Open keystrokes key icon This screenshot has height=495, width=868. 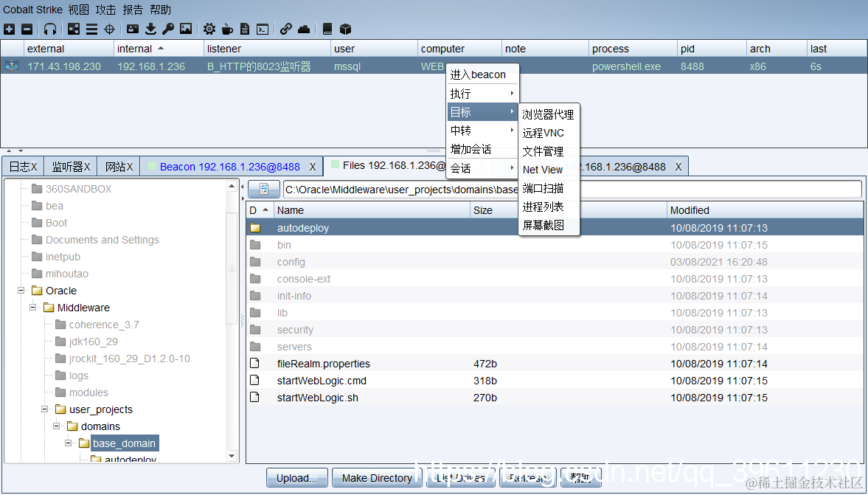pyautogui.click(x=168, y=30)
